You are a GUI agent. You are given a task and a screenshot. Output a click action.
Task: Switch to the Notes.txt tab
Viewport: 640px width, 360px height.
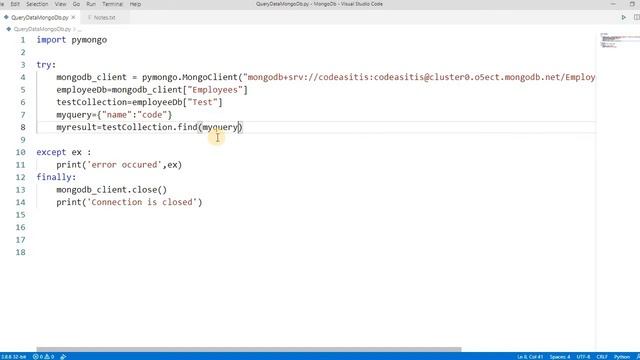click(104, 18)
